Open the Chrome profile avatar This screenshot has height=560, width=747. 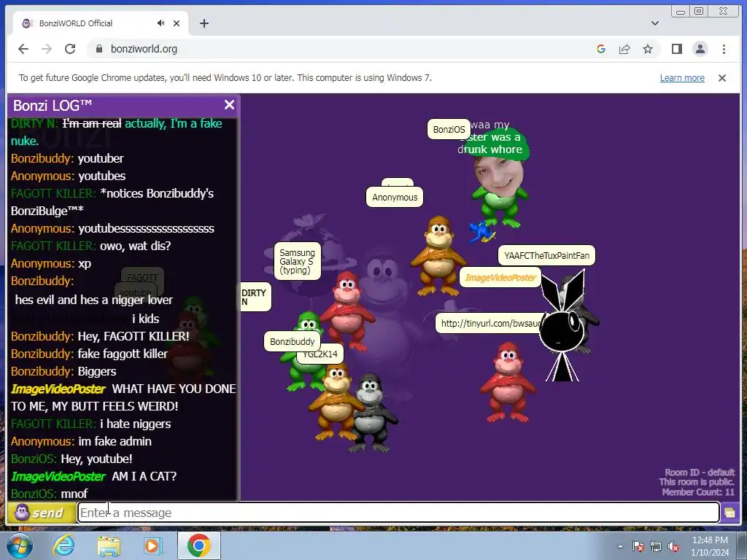coord(700,49)
